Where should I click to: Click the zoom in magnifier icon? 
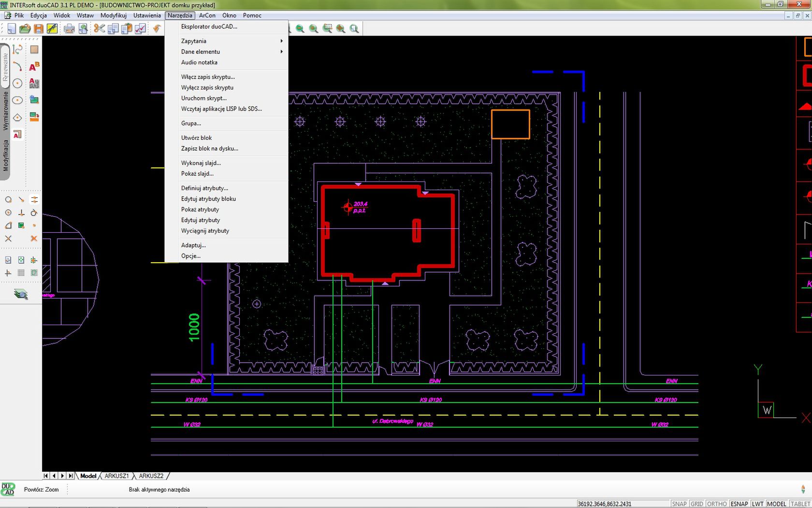point(314,29)
